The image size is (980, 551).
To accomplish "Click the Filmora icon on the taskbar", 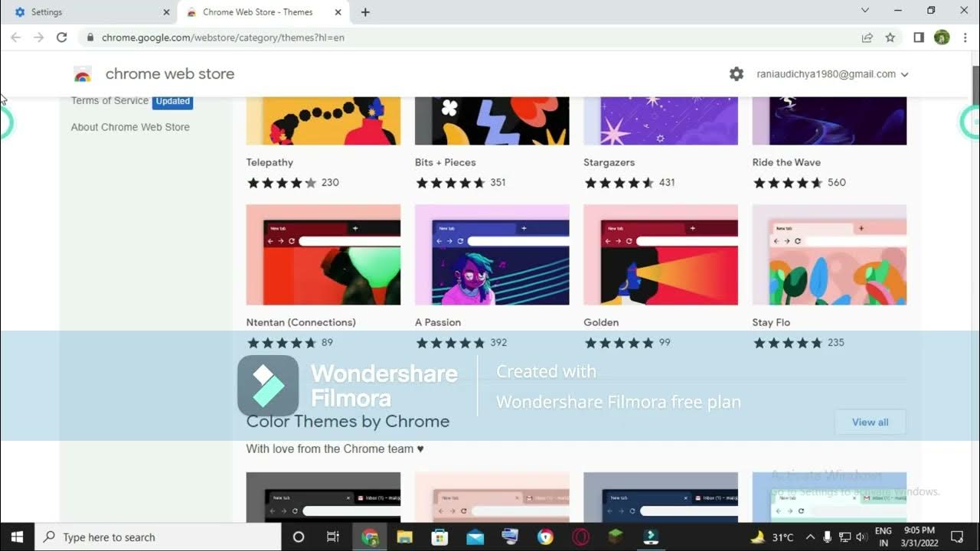I will tap(652, 536).
